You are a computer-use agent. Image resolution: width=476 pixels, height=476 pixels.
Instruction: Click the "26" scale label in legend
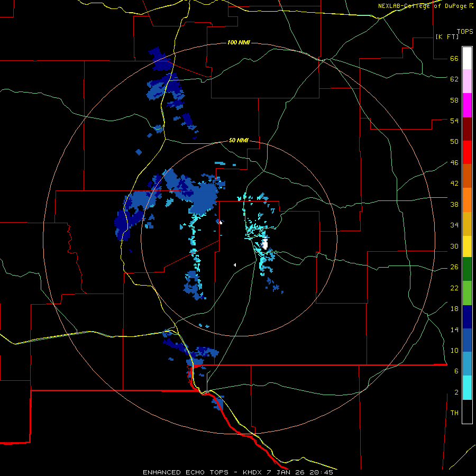(x=454, y=267)
